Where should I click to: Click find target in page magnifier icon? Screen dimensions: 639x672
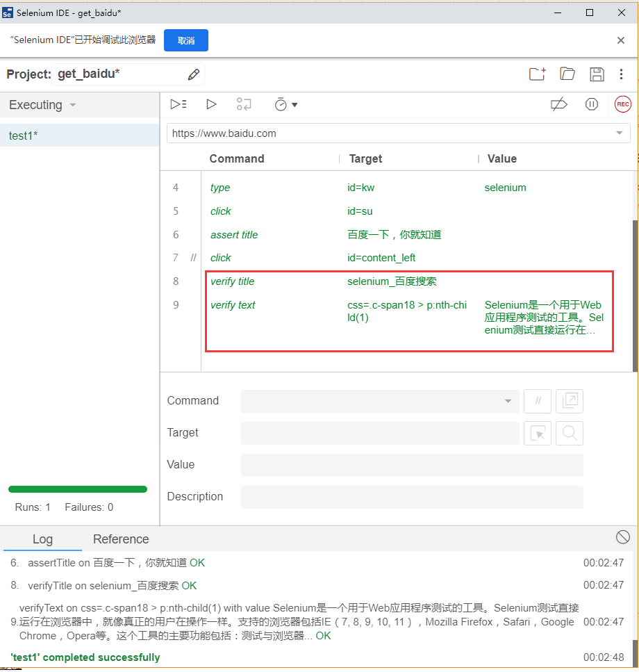pos(570,433)
